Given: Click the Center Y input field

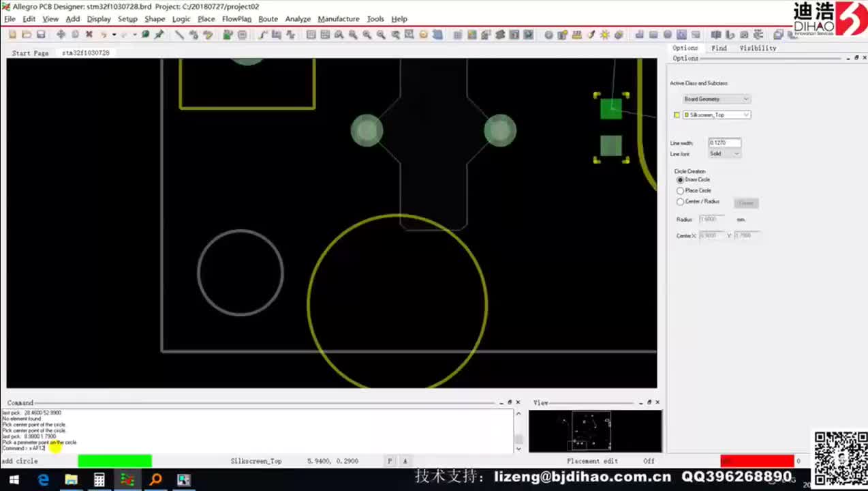Looking at the screenshot, I should click(747, 235).
